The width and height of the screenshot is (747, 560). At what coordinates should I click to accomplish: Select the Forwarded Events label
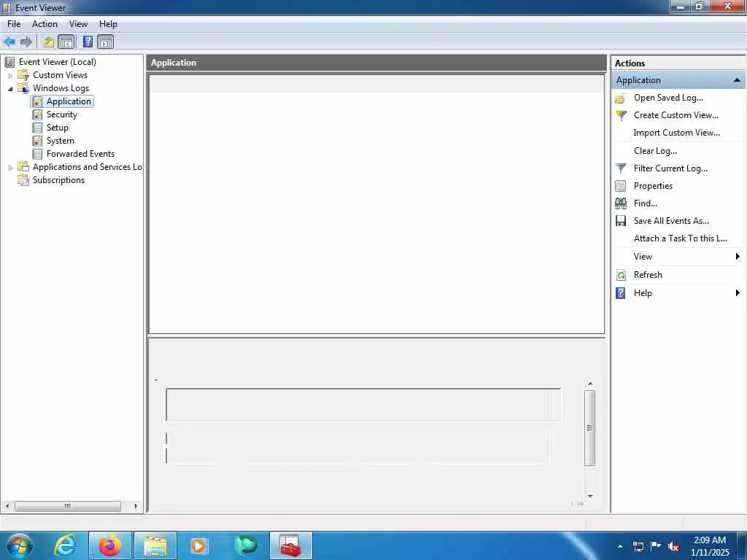80,154
